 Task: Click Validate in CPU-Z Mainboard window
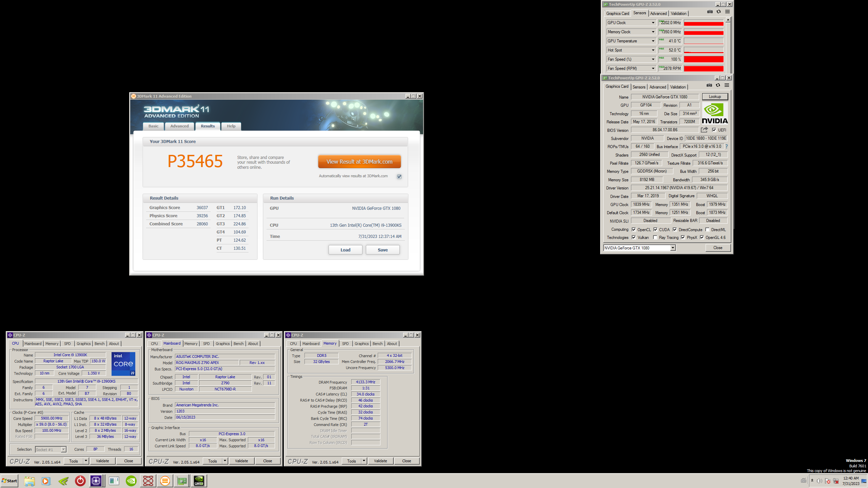click(x=241, y=461)
